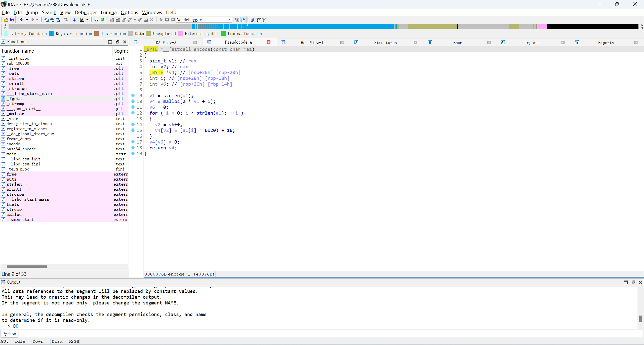Click the rename/edit pencil toolbar icon

click(x=146, y=20)
